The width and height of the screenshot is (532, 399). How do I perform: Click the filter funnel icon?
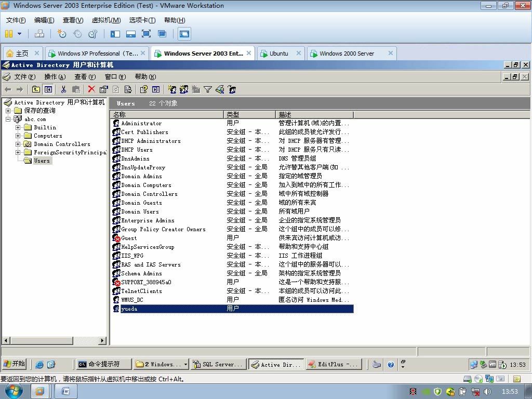click(208, 89)
